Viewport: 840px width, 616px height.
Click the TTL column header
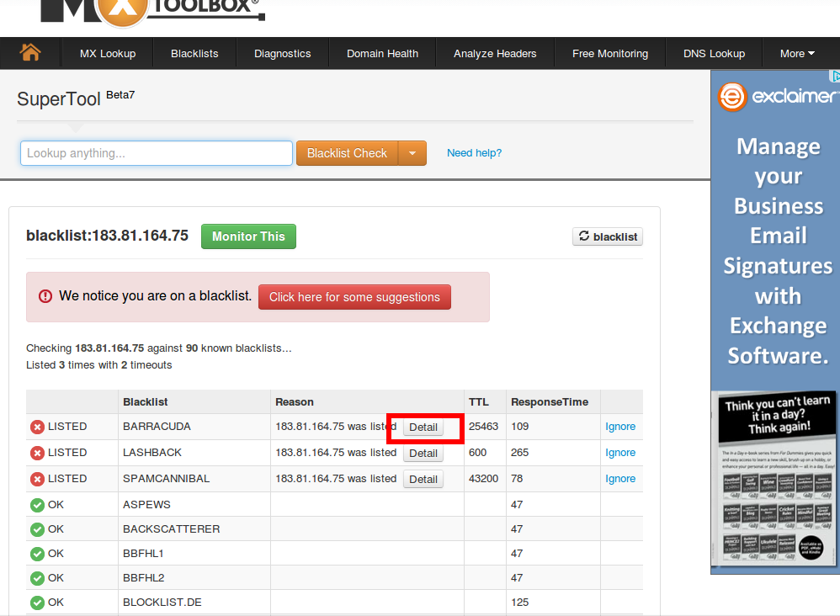[x=479, y=401]
